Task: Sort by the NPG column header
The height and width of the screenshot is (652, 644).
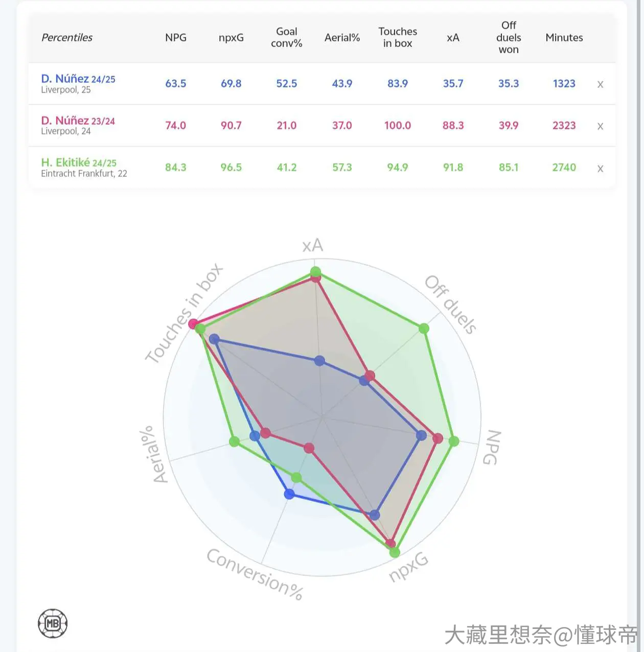Action: (176, 37)
